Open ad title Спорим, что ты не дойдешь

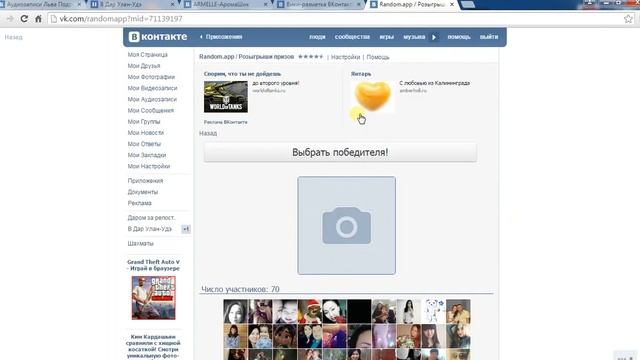coord(242,74)
